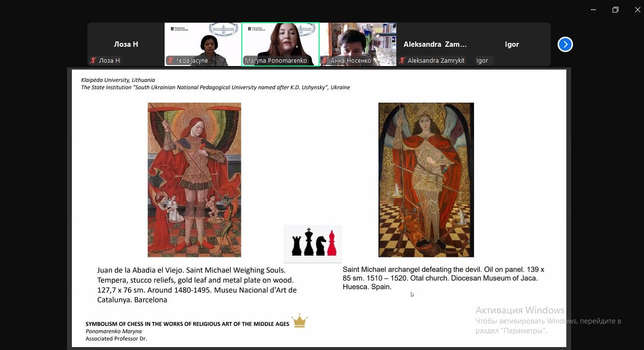Click the text "Associated Professor Dr."
644x350 pixels.
[116, 338]
